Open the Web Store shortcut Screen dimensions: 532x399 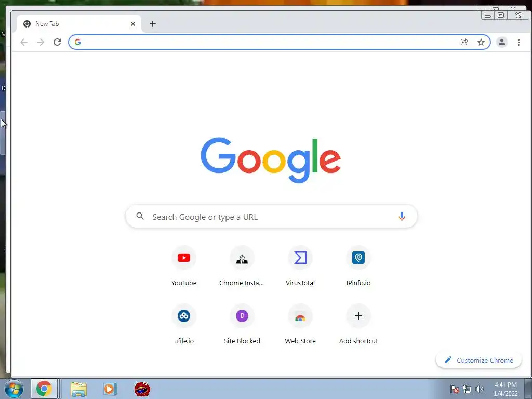[x=300, y=325]
